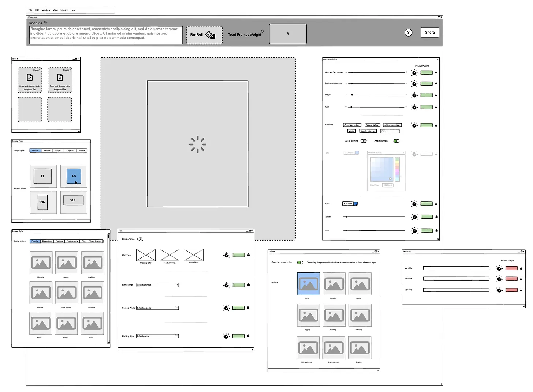Screen dimensions: 533x392
Task: Select the Person image type tab
Action: (x=35, y=151)
